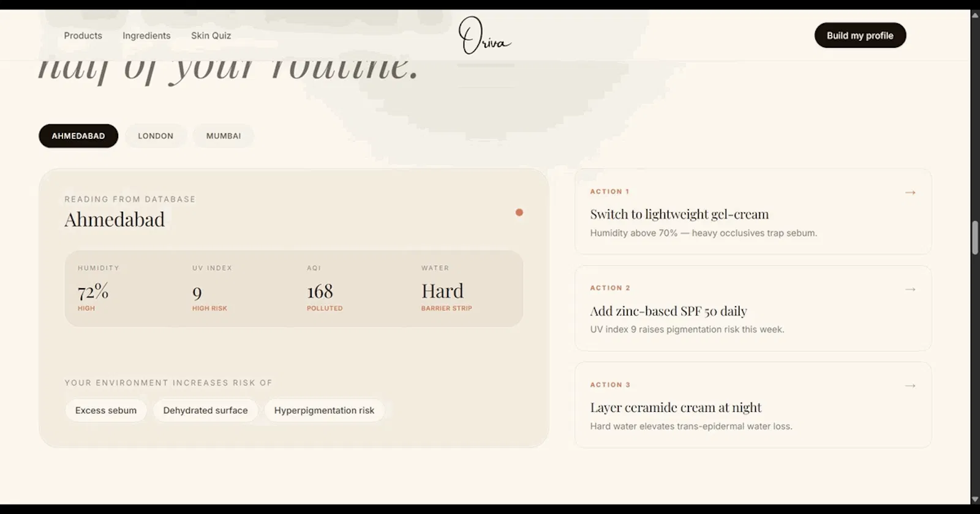Screen dimensions: 980x514
Task: Click the Hyperpigmentation risk chip
Action: pos(324,411)
